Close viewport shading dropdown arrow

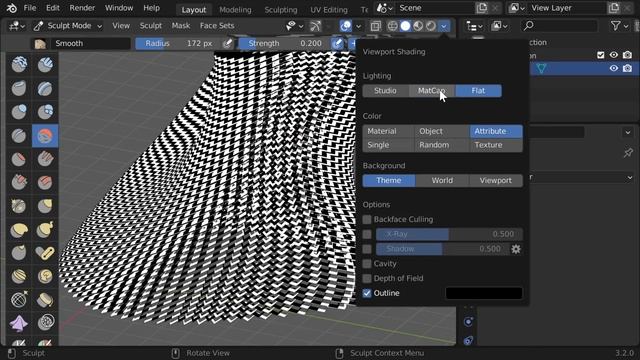444,26
